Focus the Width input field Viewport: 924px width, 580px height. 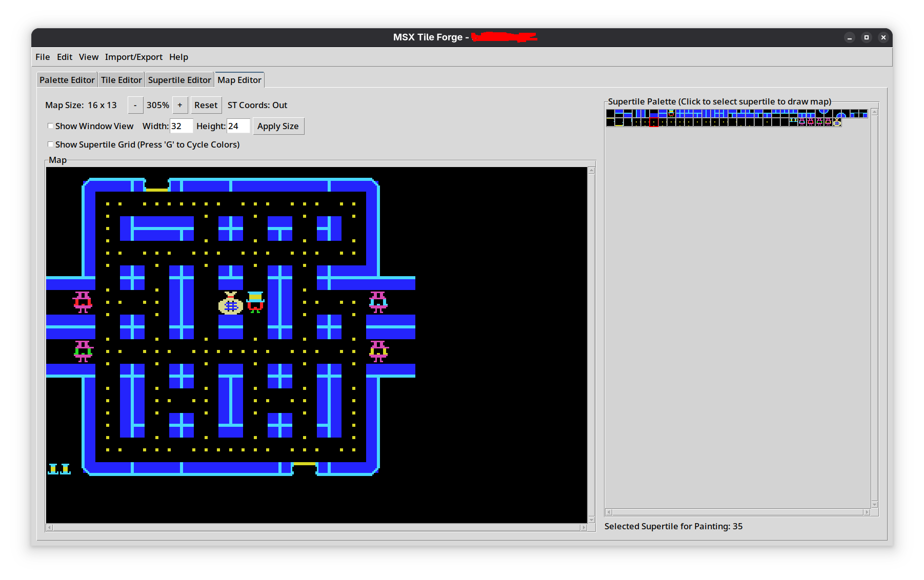pyautogui.click(x=181, y=126)
